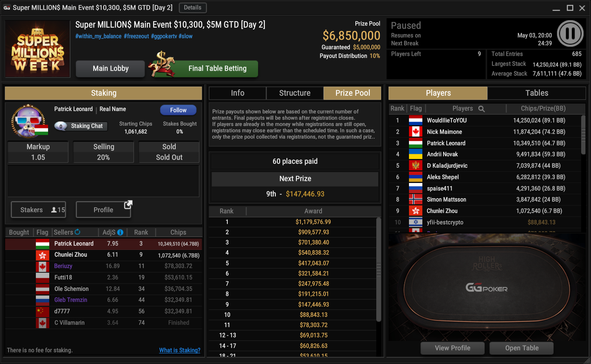Follow Patrick Leonard
Image resolution: width=591 pixels, height=364 pixels.
point(178,110)
